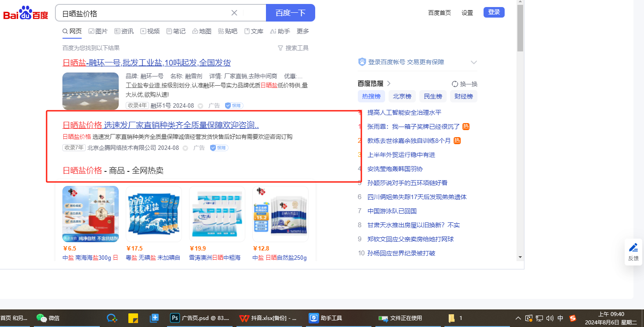The height and width of the screenshot is (327, 644).
Task: Open hot search 安洗莹炮轰韩国羽协
Action: [x=395, y=169]
